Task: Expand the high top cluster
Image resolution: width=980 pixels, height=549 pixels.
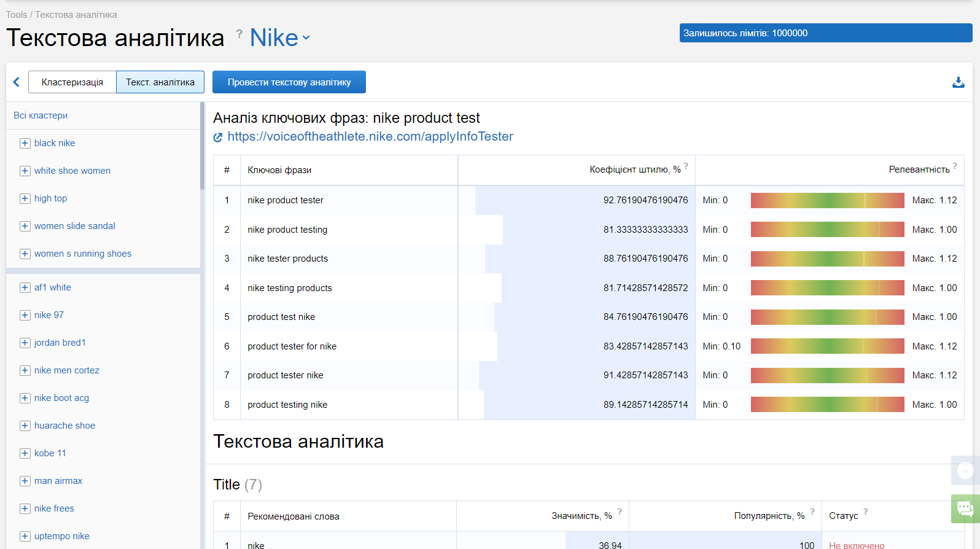Action: coord(25,198)
